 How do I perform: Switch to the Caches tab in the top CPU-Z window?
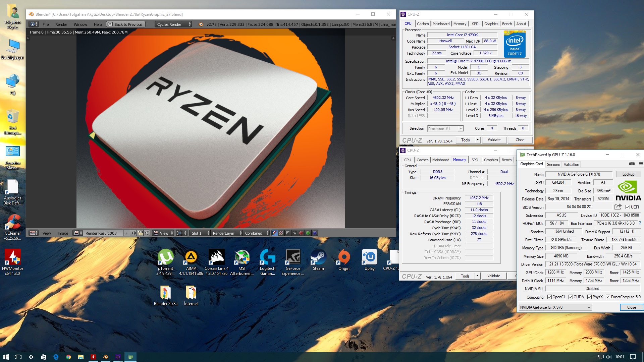pos(423,24)
